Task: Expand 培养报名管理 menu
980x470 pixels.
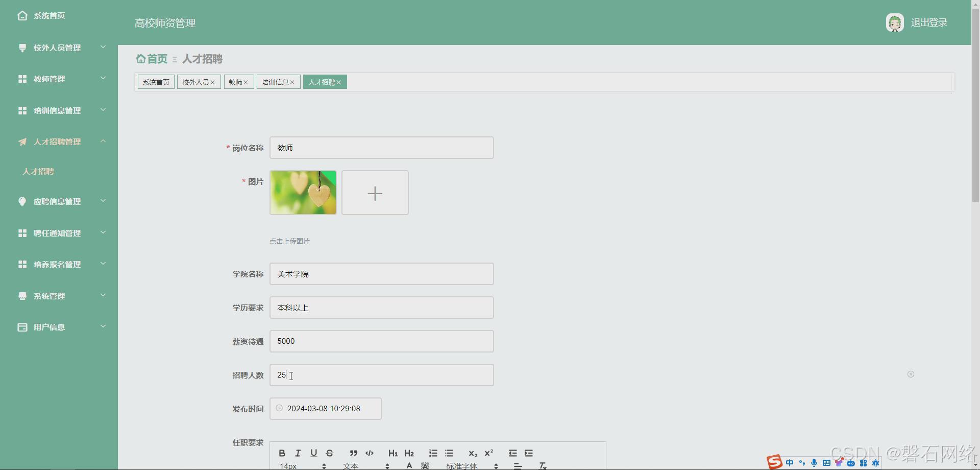Action: point(59,264)
